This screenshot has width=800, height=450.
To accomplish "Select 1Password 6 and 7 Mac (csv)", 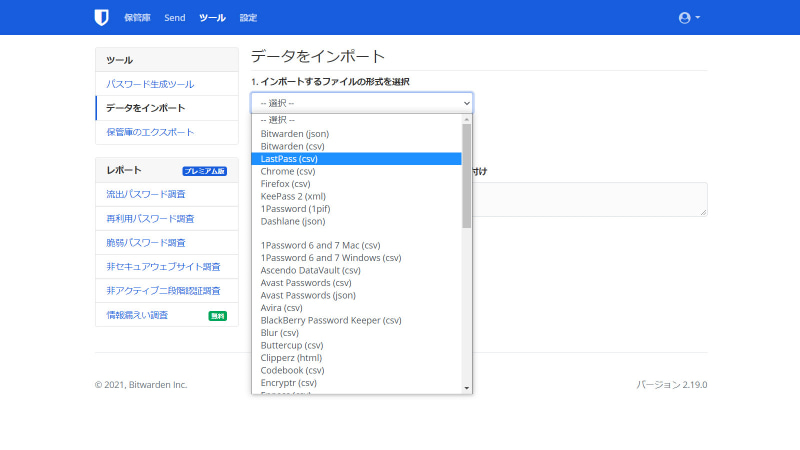I will coord(356,245).
